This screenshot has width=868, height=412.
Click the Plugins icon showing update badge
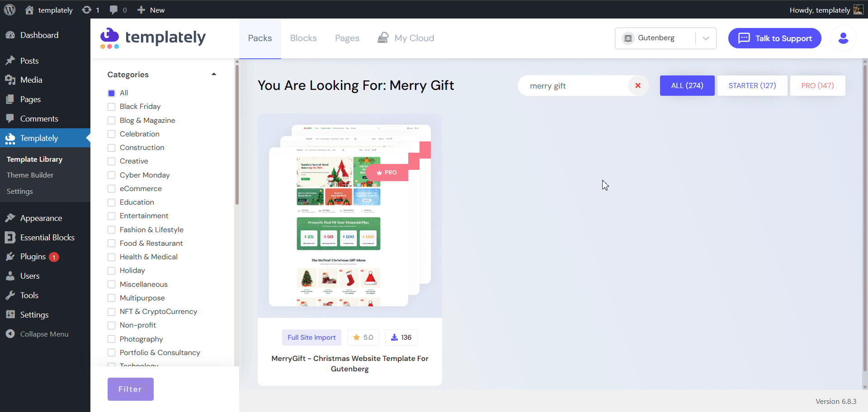pos(10,256)
